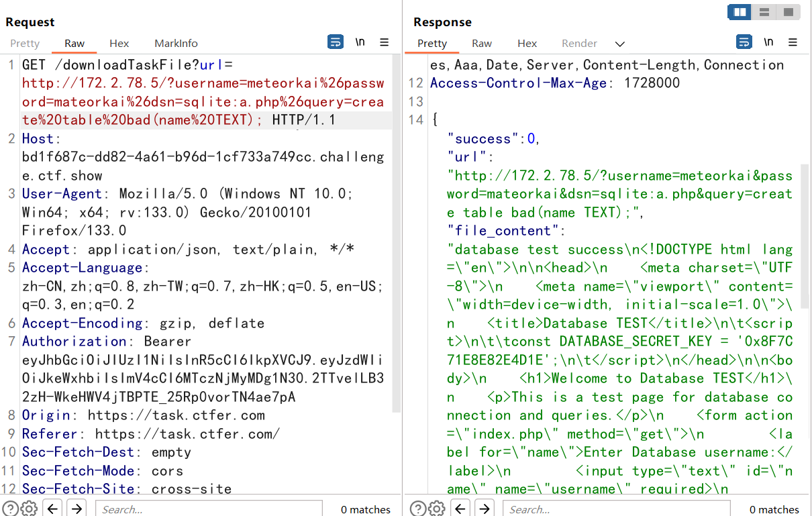Open Response panel hamburger menu

[793, 42]
